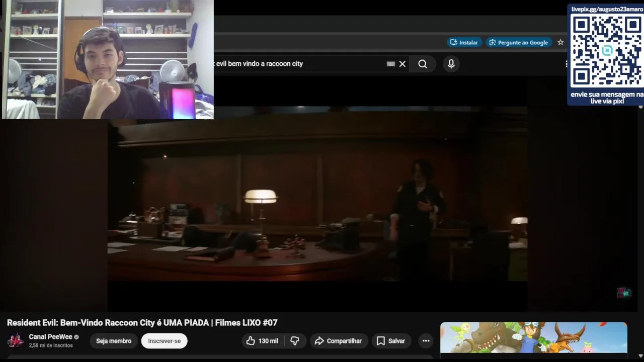This screenshot has height=362, width=644.
Task: Clear the search text with X
Action: pyautogui.click(x=403, y=64)
